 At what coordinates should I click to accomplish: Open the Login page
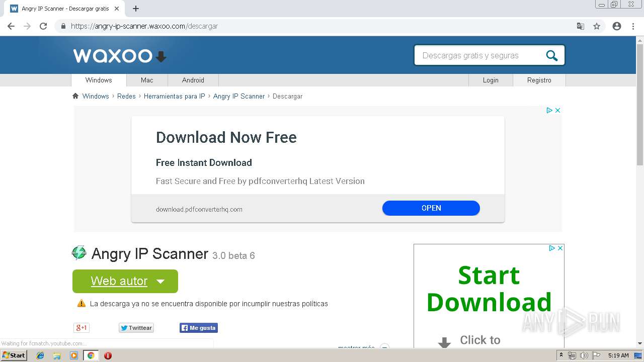491,80
